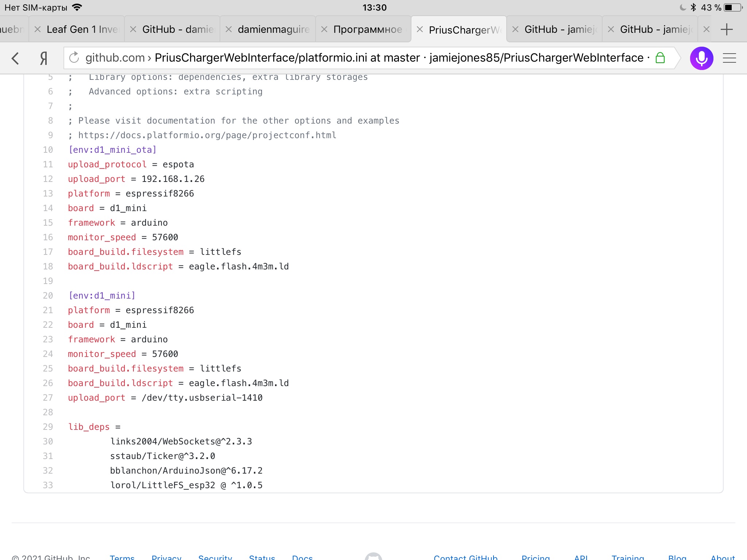The height and width of the screenshot is (560, 747).
Task: Activate the purple voice search microphone
Action: click(701, 58)
